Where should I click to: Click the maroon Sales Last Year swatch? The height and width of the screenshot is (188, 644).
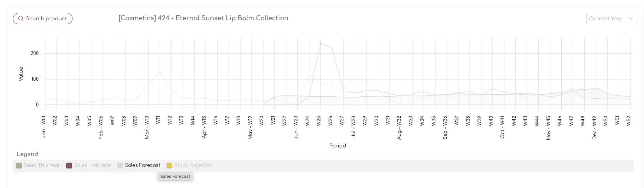point(69,165)
